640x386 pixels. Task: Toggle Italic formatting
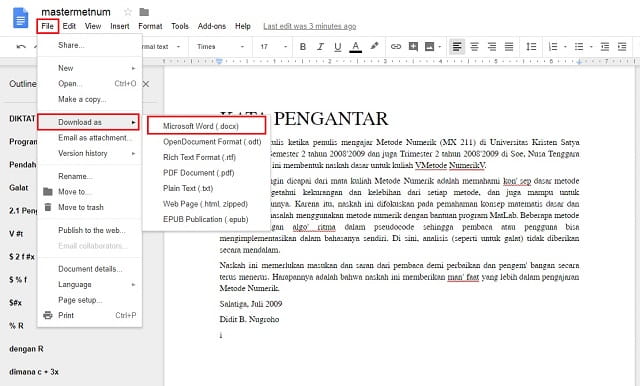(320, 47)
